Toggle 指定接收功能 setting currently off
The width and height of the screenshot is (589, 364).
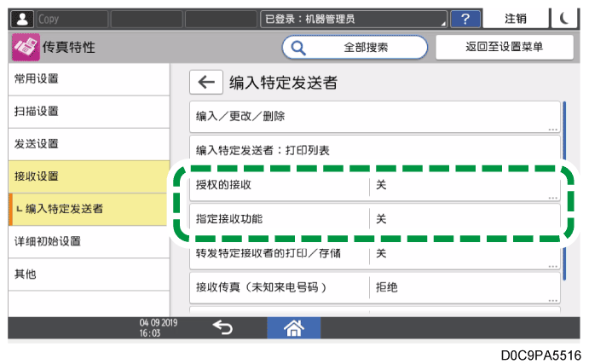pyautogui.click(x=465, y=219)
